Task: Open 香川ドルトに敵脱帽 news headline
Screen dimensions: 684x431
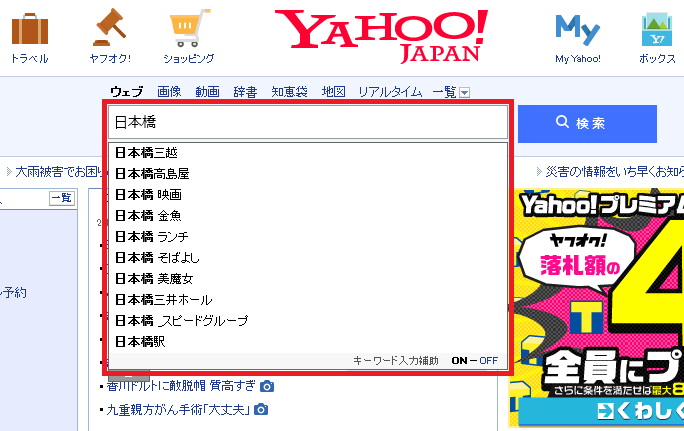Action: pyautogui.click(x=181, y=386)
